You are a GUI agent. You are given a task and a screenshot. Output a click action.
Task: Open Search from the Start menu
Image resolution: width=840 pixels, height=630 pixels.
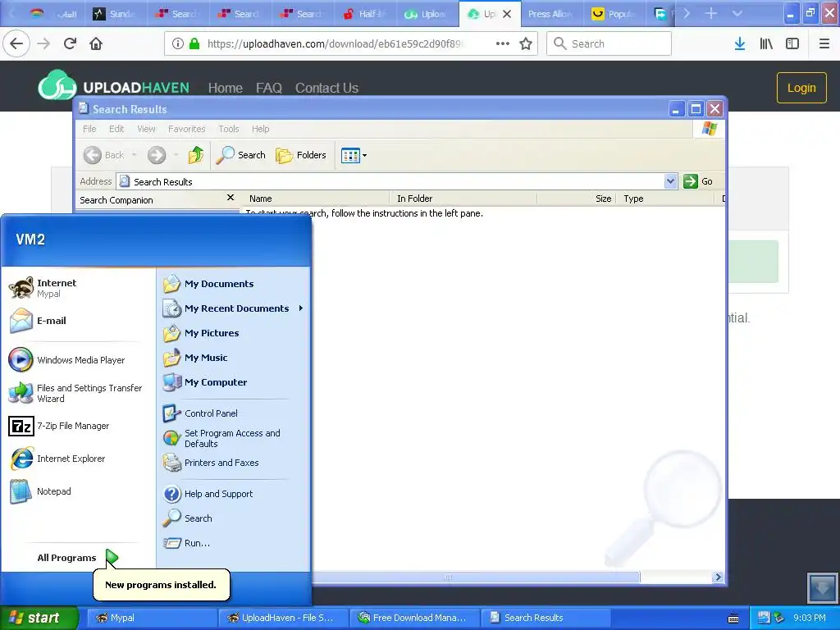pos(188,518)
